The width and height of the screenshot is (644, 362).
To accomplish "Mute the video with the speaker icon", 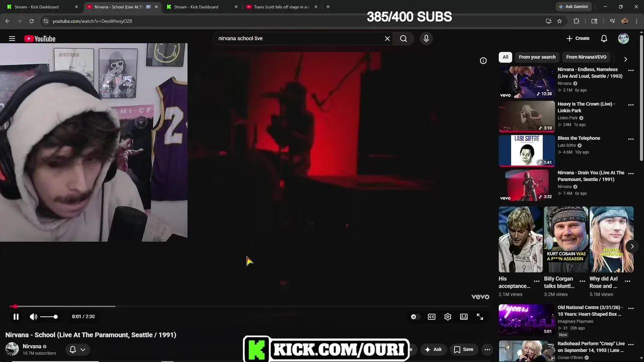I will [33, 317].
